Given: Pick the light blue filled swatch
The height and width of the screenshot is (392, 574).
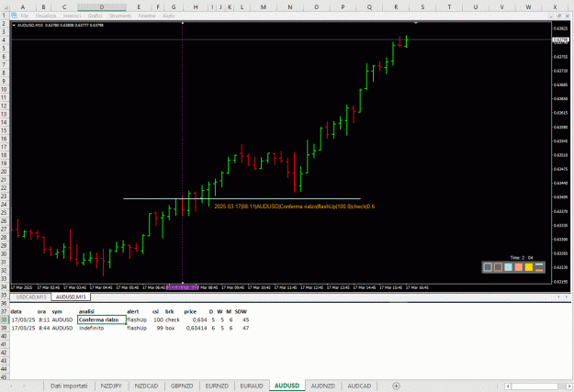Looking at the screenshot, I should [508, 267].
